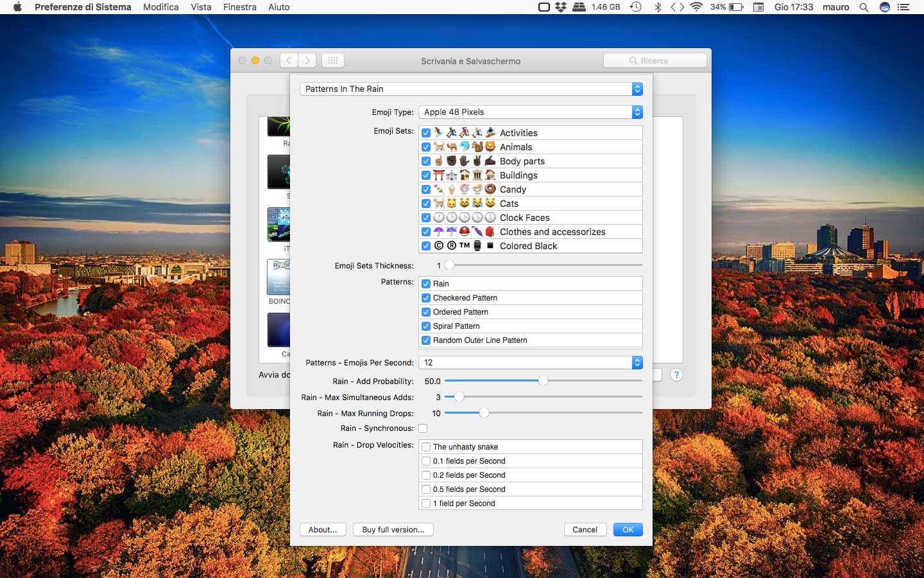Screen dimensions: 924x578
Task: Open the Vista menu
Action: pos(201,7)
